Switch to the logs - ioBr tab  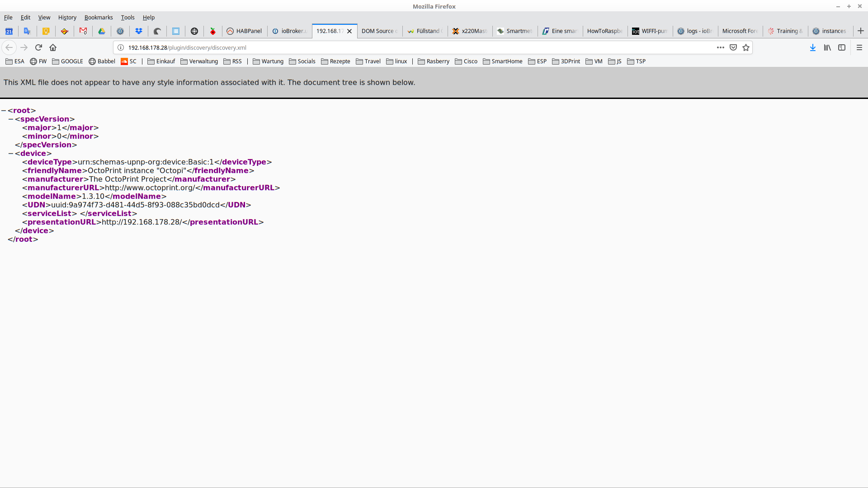(x=695, y=31)
